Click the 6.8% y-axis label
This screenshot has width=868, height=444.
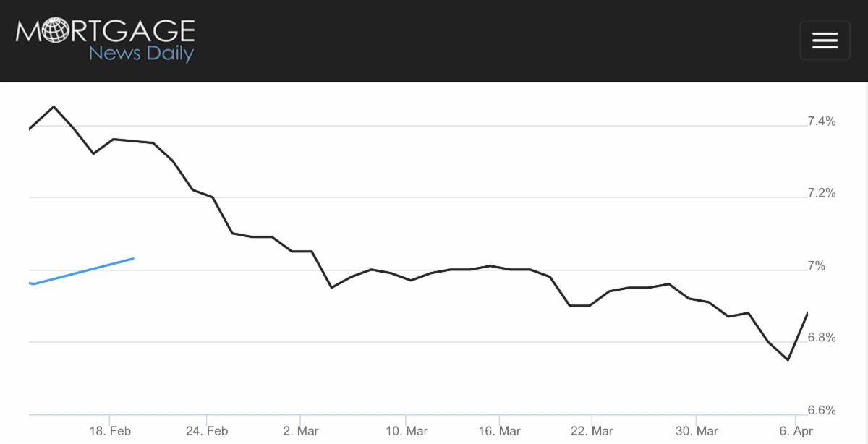[822, 338]
